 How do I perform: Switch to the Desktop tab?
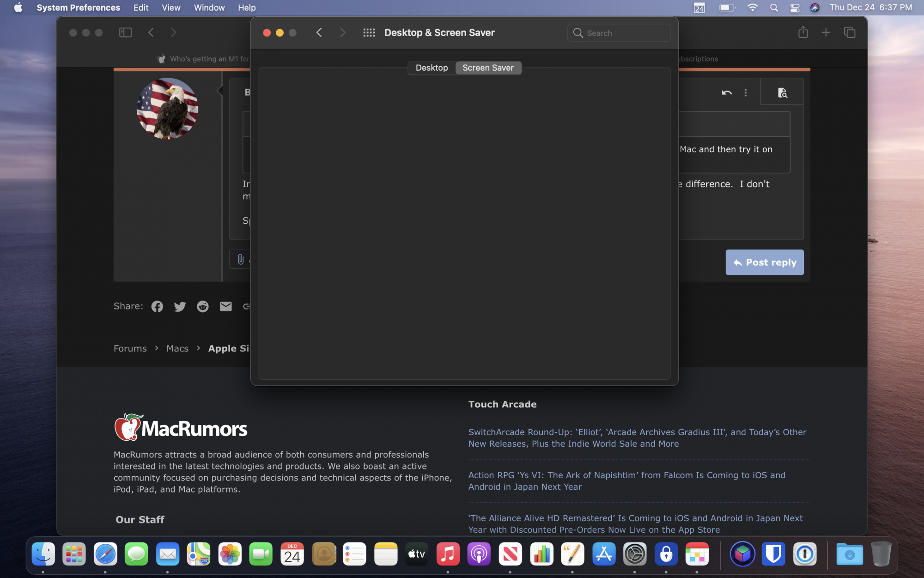point(432,68)
